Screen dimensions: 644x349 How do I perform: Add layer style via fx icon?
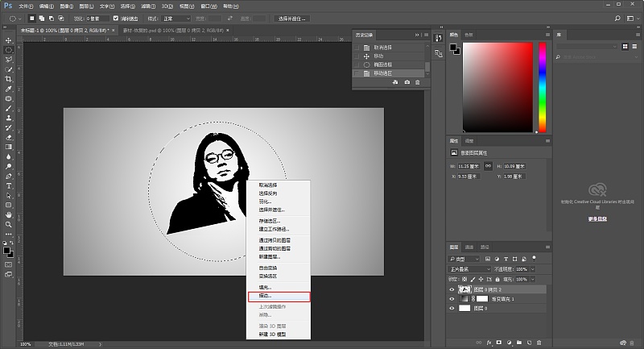(x=489, y=343)
